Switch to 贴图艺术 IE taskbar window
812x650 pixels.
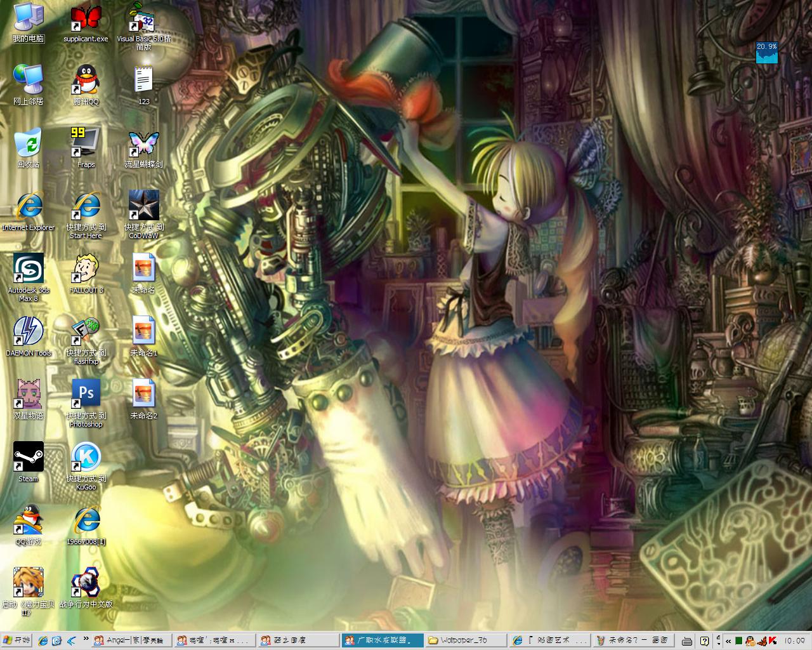pyautogui.click(x=549, y=640)
